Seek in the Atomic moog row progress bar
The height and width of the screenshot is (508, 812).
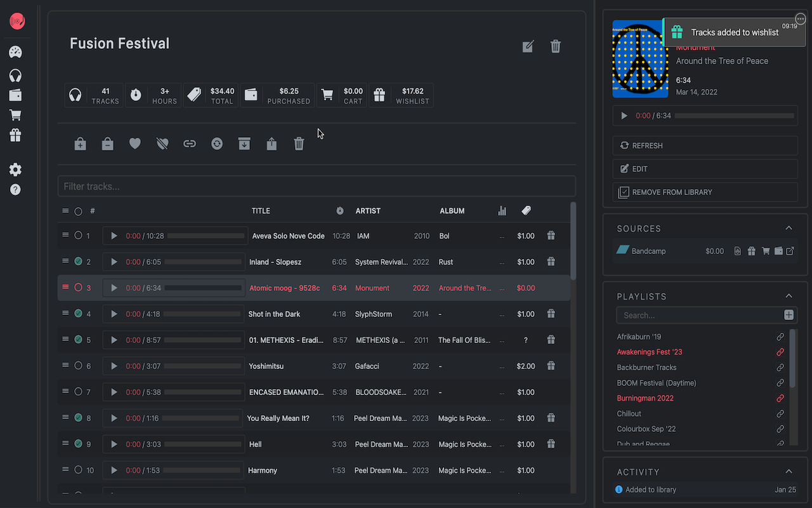pyautogui.click(x=204, y=288)
